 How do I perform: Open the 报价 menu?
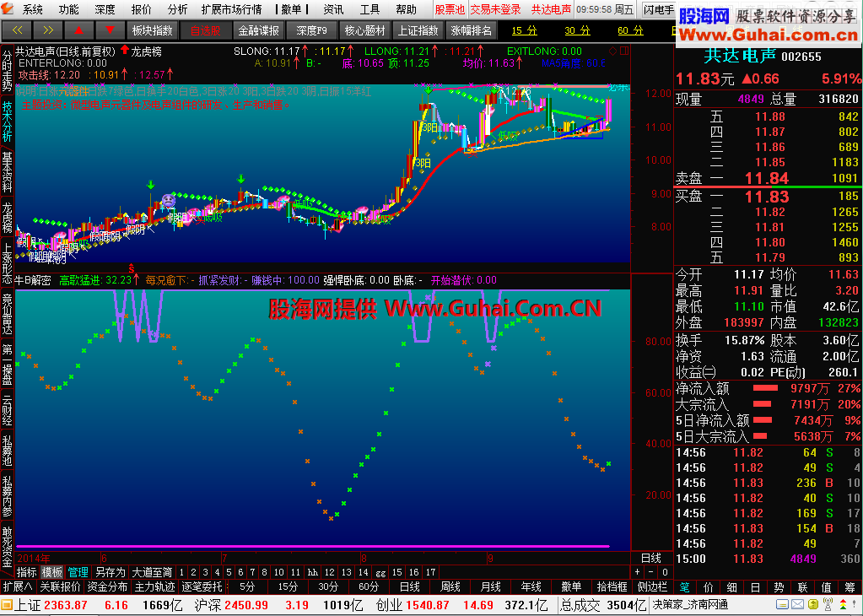(x=141, y=9)
